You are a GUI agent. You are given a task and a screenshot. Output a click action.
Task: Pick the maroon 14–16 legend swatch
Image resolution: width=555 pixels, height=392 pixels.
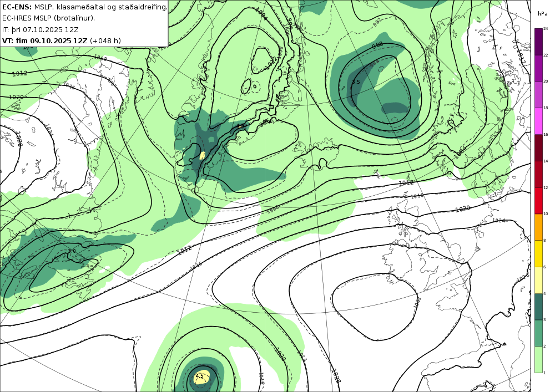tap(538, 147)
